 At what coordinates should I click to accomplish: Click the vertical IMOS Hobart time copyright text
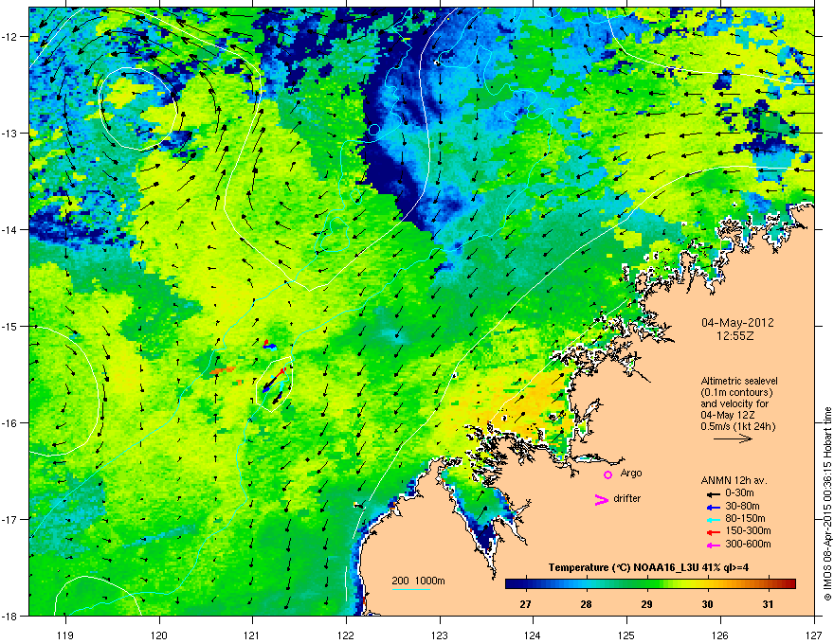point(827,504)
